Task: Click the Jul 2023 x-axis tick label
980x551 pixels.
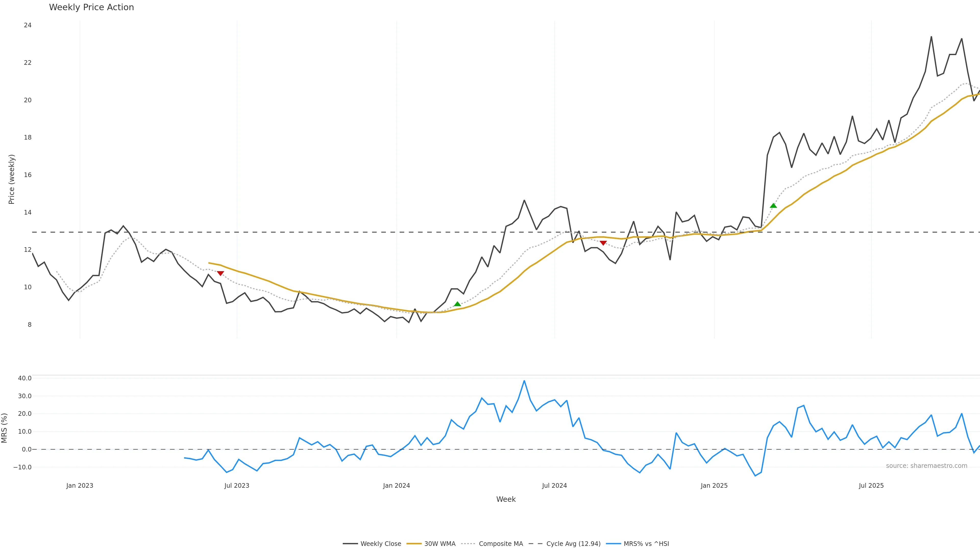Action: click(237, 486)
